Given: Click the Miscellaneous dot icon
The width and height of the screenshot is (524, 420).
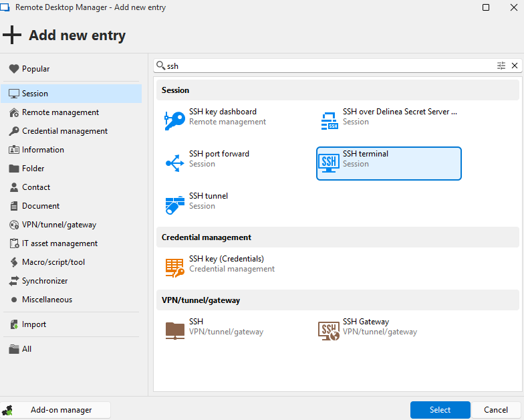Looking at the screenshot, I should [x=13, y=300].
